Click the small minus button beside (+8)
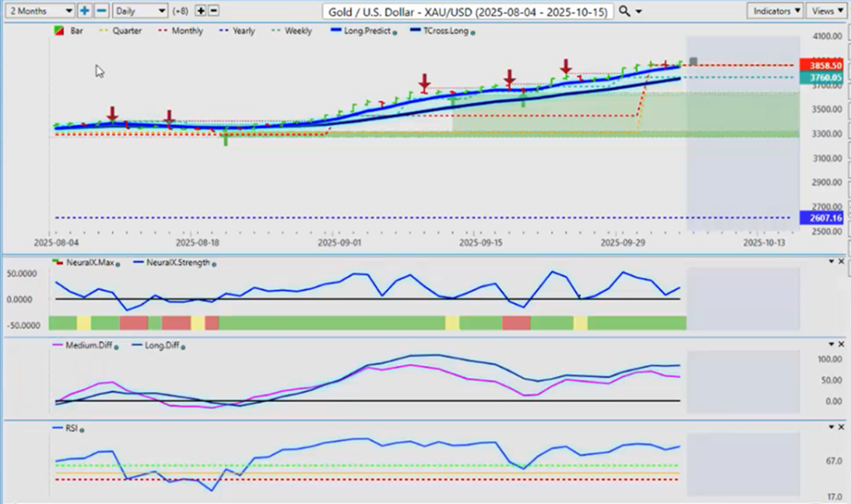 pyautogui.click(x=214, y=11)
